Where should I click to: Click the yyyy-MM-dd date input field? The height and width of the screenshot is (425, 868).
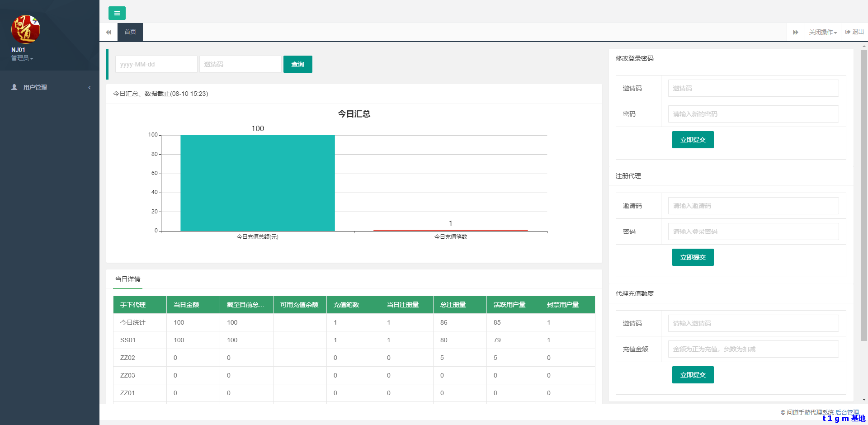coord(156,64)
